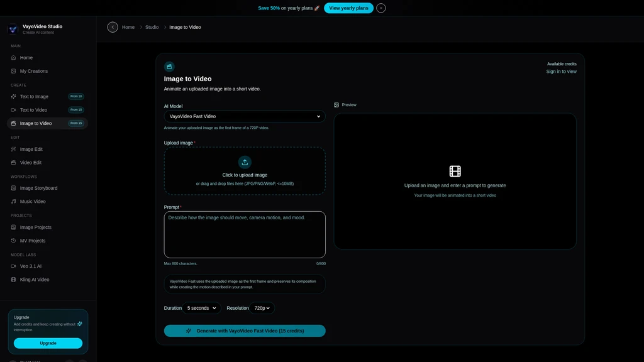Image resolution: width=644 pixels, height=362 pixels.
Task: Click the MV Projects history icon
Action: (14, 241)
